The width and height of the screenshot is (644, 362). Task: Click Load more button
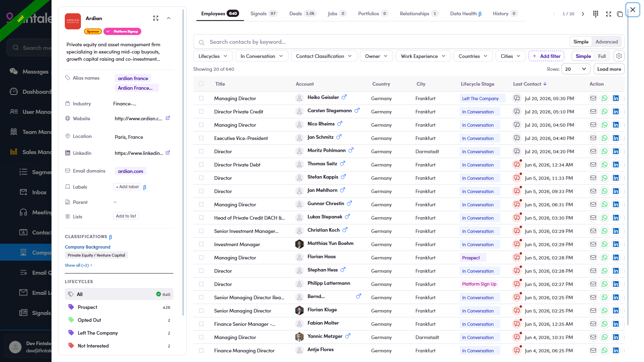click(x=609, y=69)
